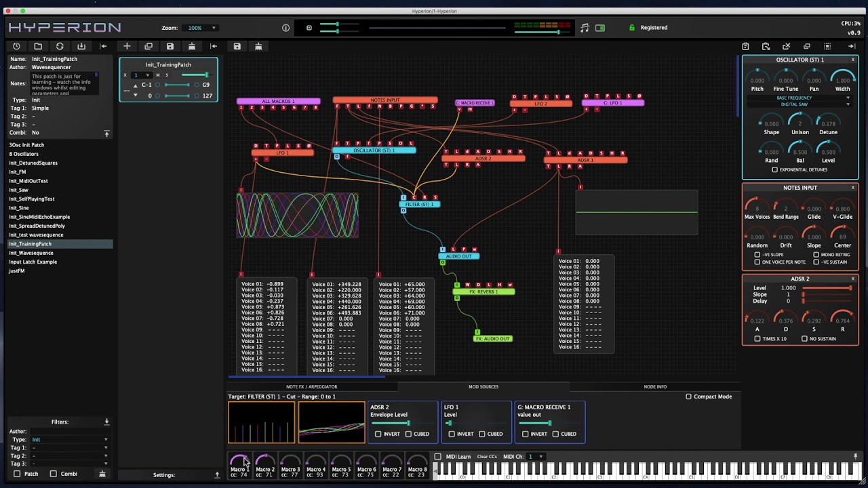868x488 pixels.
Task: Open the MIDI Ch dropdown
Action: [536, 457]
